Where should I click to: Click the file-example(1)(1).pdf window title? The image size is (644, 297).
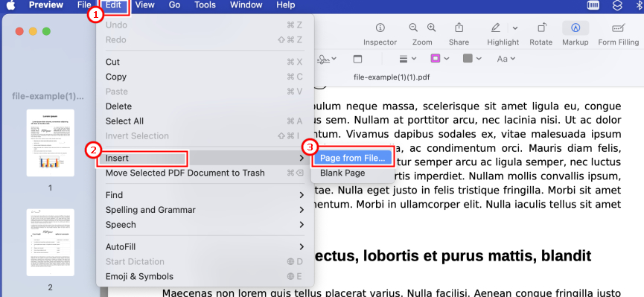point(392,77)
